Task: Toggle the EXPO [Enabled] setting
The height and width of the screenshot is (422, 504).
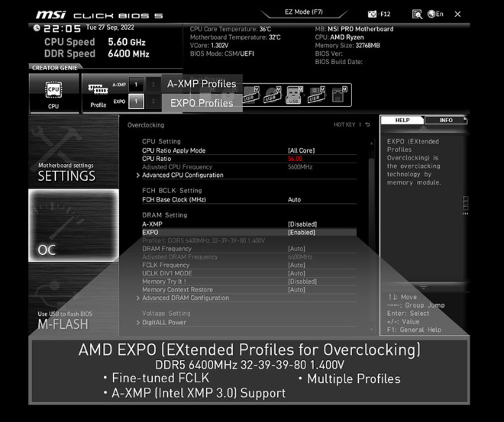Action: coord(301,232)
